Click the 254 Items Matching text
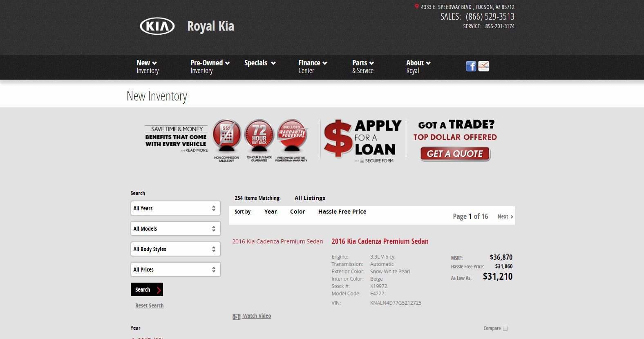Screen dimensions: 644x339 (257, 198)
